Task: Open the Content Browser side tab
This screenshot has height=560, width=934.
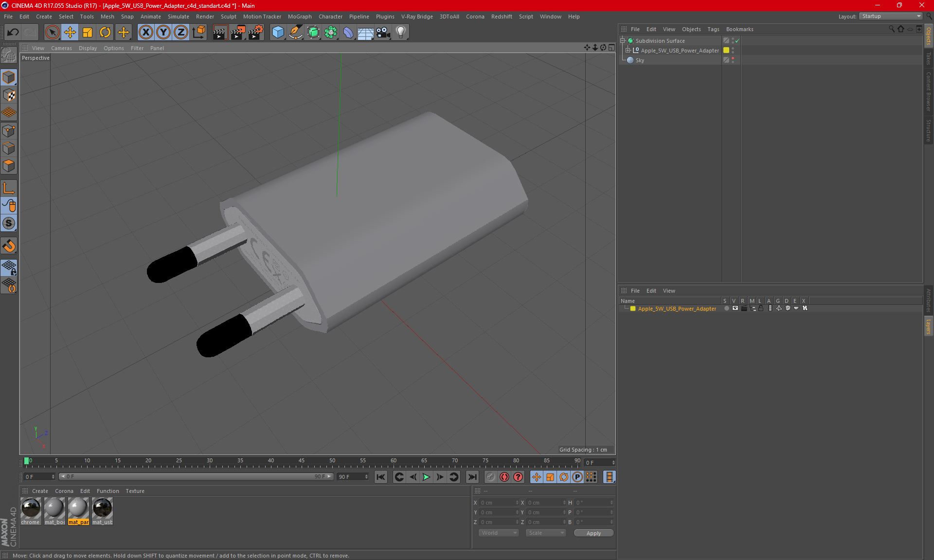Action: [929, 91]
